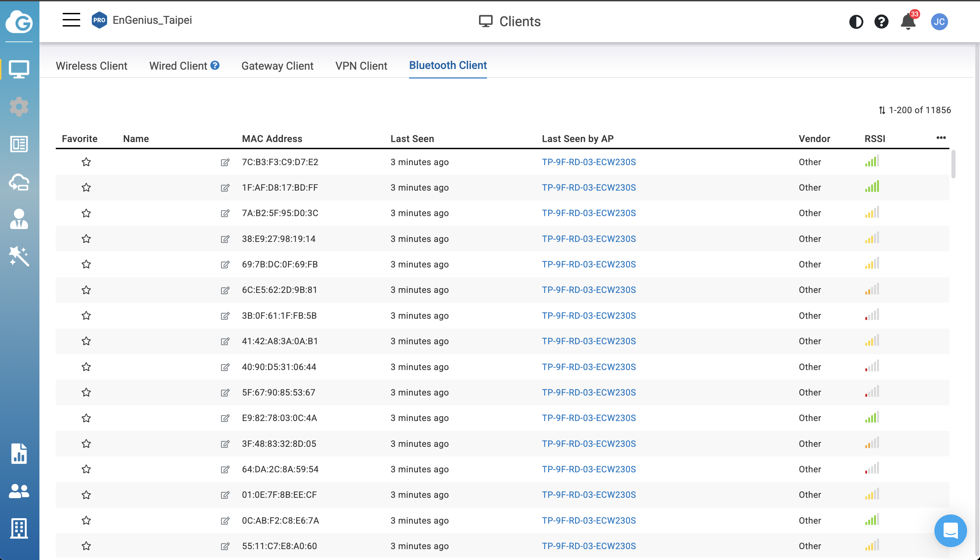980x560 pixels.
Task: Click the table vertical scrollbar thumb
Action: pos(953,164)
